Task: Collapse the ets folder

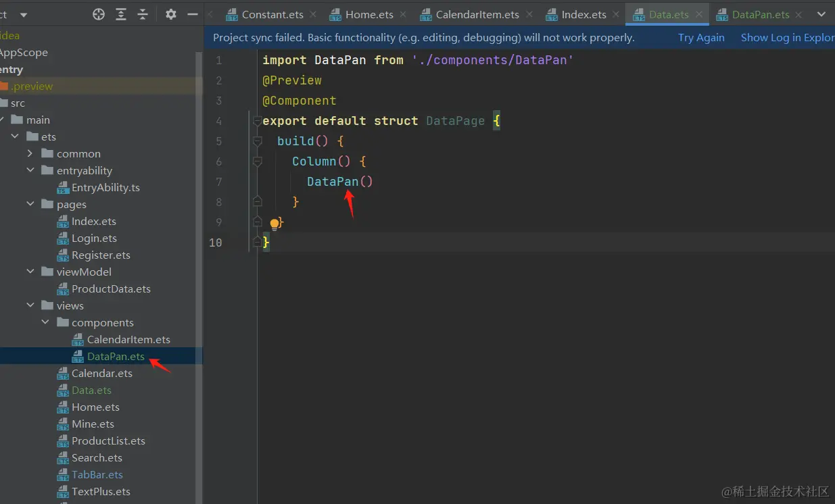Action: [15, 136]
